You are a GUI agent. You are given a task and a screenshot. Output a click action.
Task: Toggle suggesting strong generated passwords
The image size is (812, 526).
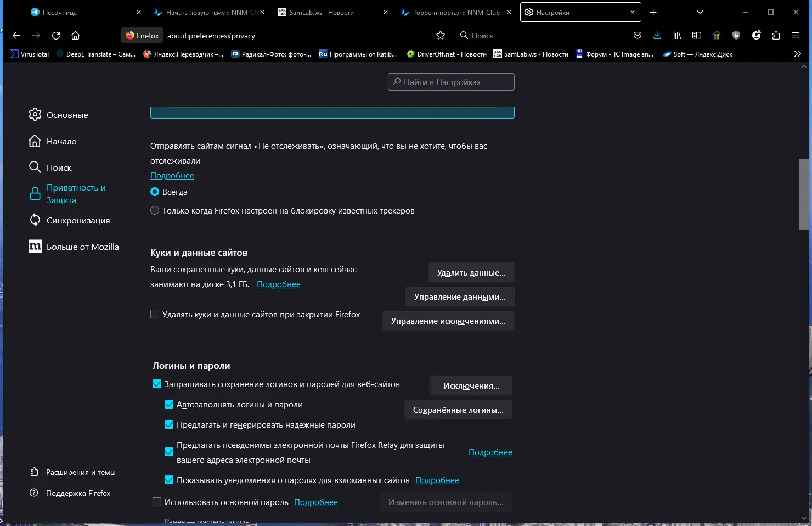pos(169,424)
